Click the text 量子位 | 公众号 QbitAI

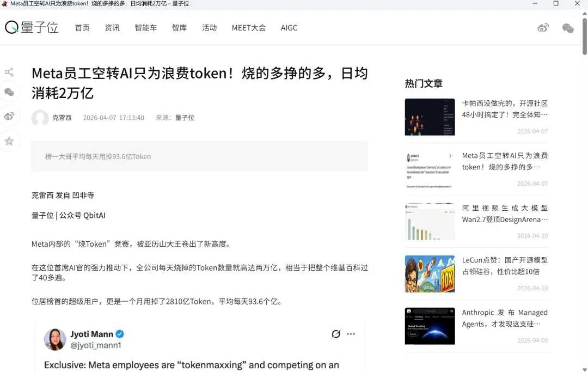[68, 215]
